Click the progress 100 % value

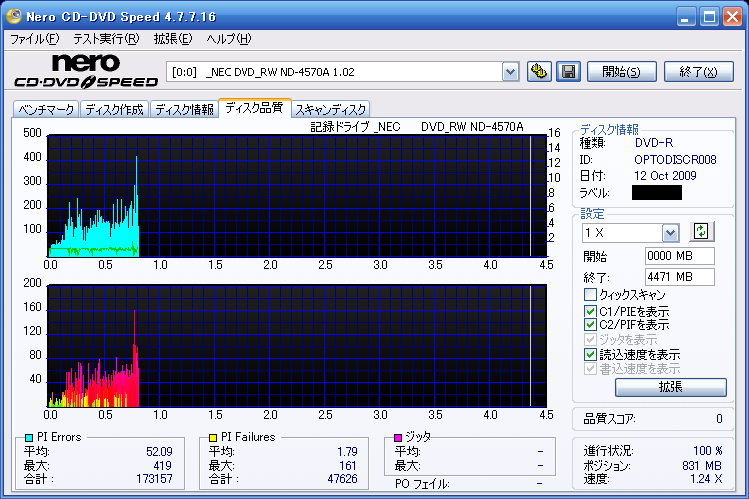pos(708,451)
